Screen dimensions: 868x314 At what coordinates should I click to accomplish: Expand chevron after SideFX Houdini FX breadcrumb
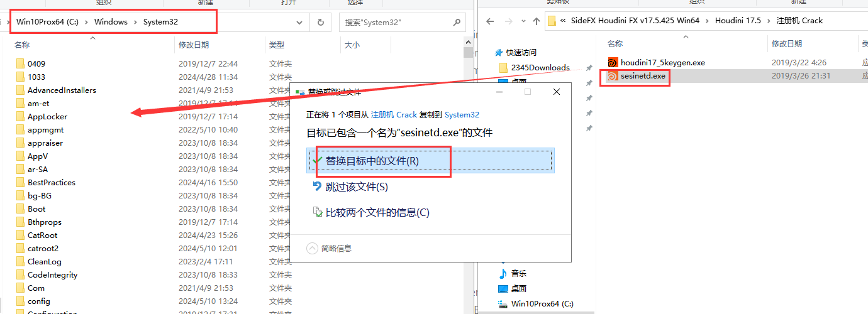pos(707,21)
